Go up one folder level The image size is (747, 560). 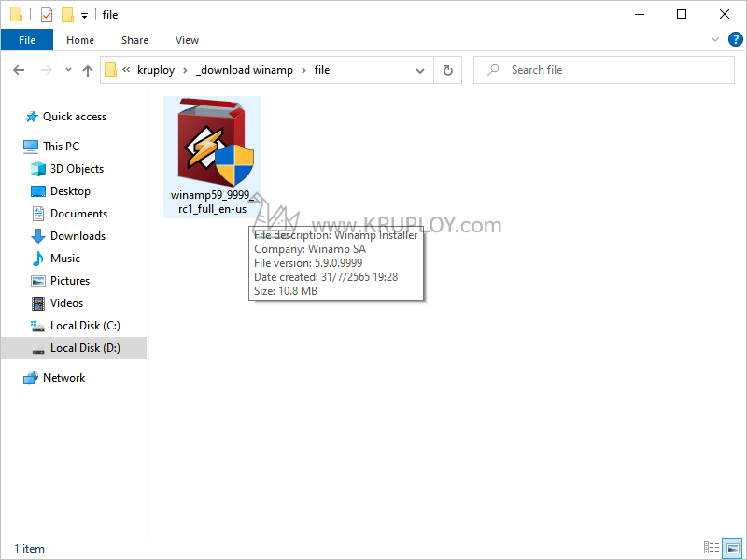[88, 71]
